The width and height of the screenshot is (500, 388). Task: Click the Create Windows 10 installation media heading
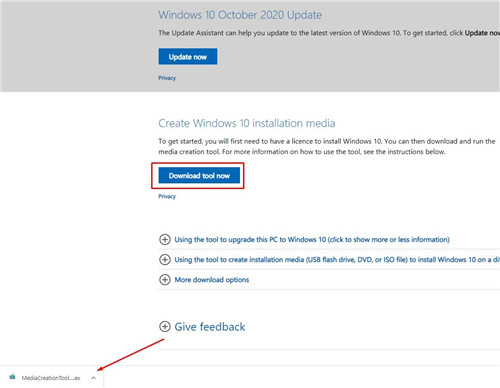(247, 123)
